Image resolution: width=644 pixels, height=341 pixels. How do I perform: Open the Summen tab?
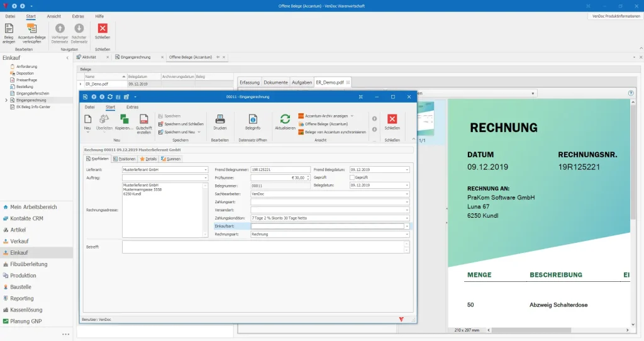[x=170, y=159]
